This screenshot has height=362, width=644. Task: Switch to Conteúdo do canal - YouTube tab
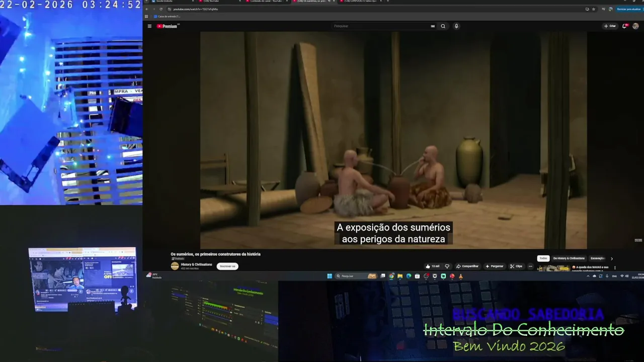tap(267, 1)
